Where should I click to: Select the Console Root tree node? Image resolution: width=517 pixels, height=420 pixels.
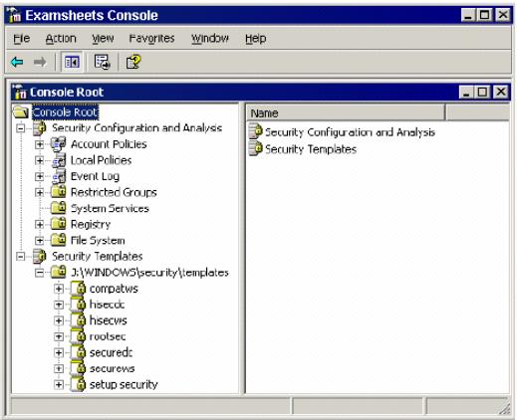coord(65,112)
